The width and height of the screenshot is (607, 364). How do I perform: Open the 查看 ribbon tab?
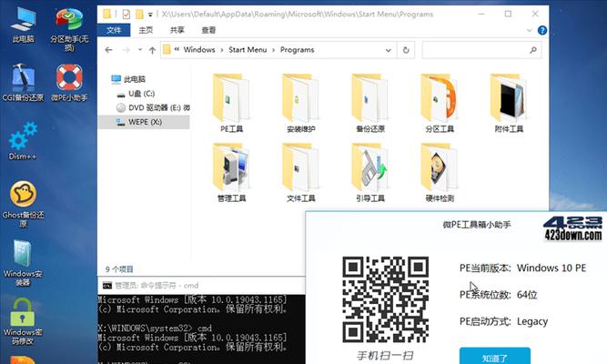click(208, 30)
